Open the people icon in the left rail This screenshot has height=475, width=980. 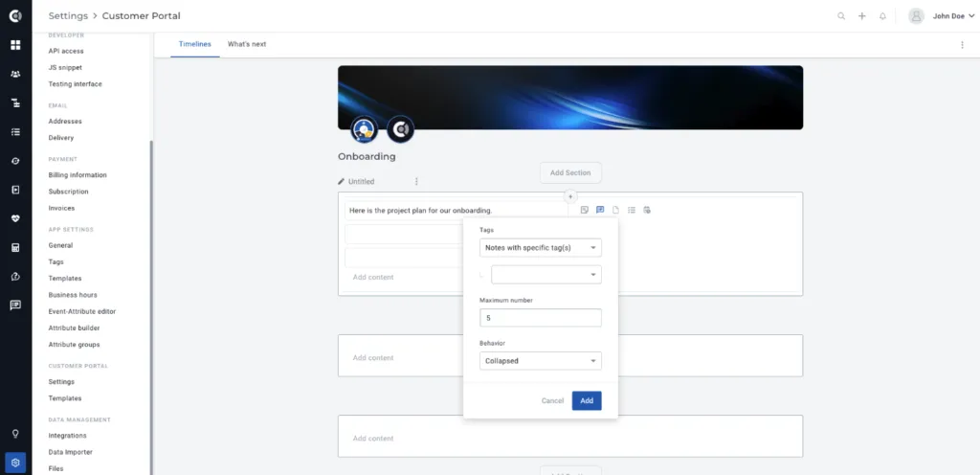[15, 74]
